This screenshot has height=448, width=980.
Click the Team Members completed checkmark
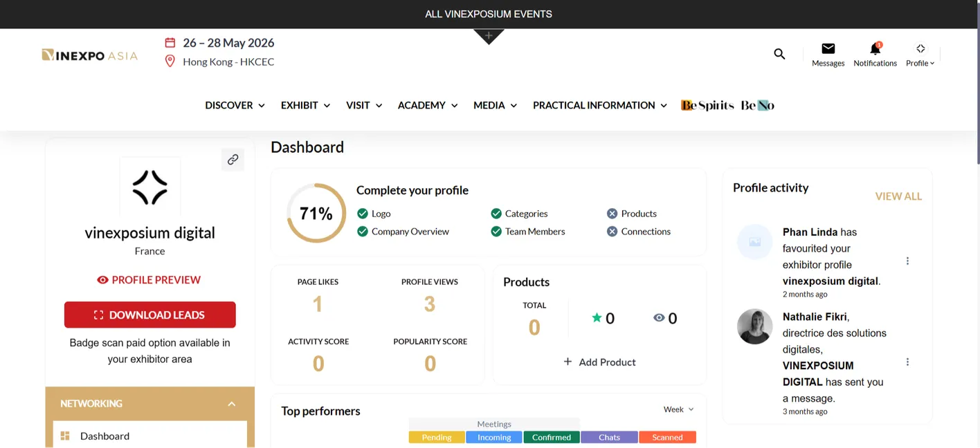pyautogui.click(x=496, y=232)
